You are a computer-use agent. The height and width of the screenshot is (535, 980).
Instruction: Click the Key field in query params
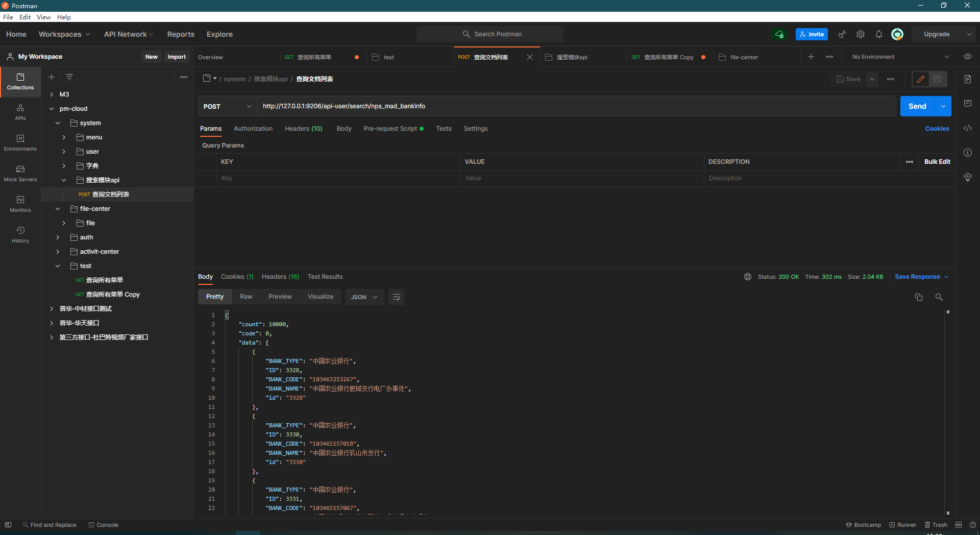tap(339, 178)
